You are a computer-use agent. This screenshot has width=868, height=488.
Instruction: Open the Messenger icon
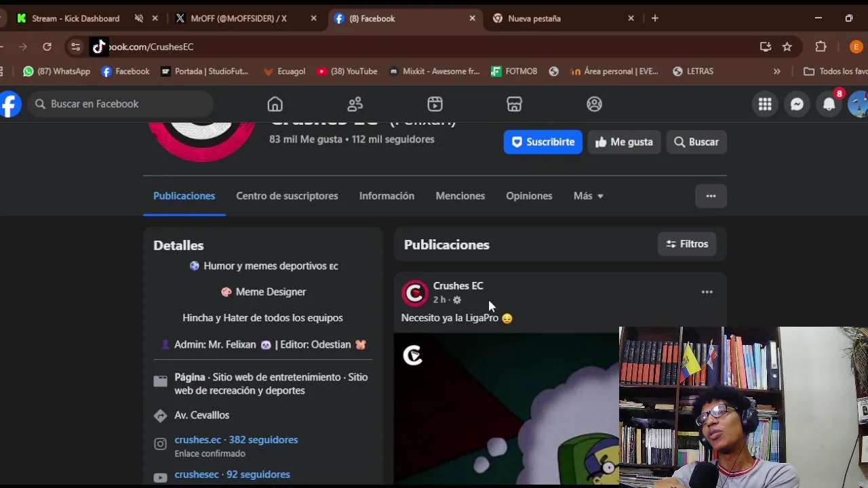pos(797,104)
